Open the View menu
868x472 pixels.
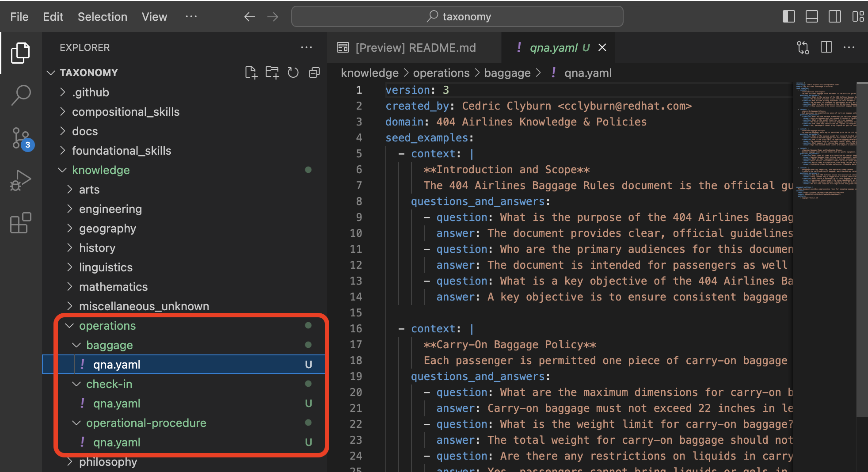coord(154,17)
